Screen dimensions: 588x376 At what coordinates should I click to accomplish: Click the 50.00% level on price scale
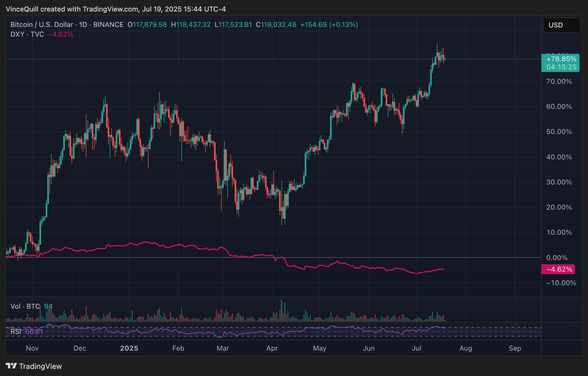click(559, 132)
